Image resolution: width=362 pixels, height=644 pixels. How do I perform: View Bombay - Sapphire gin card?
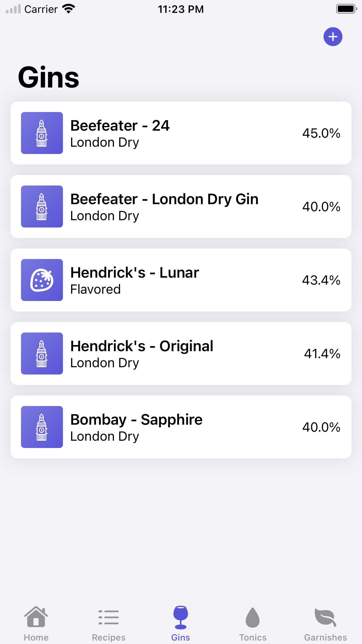click(x=181, y=427)
